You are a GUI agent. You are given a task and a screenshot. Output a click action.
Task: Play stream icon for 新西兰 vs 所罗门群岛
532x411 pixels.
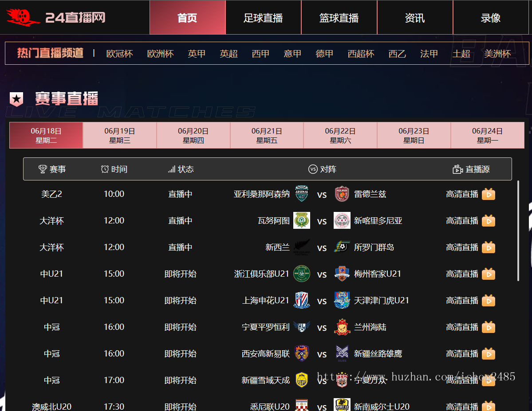[489, 247]
